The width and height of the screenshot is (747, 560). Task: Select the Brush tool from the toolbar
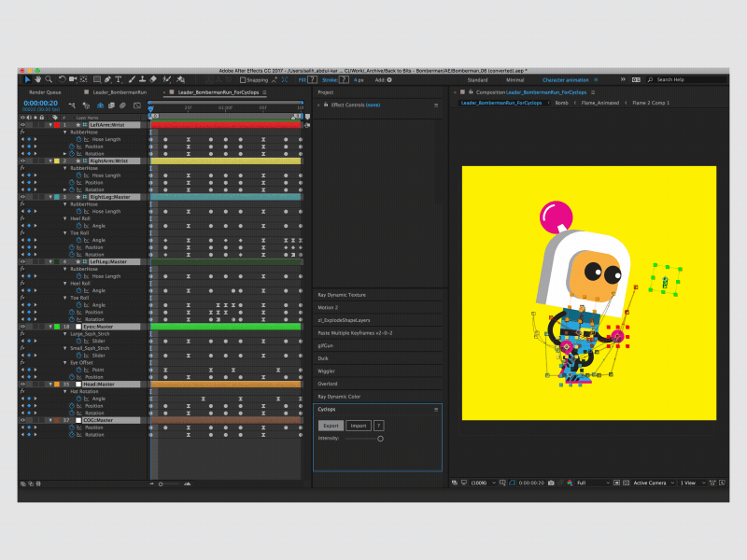133,78
